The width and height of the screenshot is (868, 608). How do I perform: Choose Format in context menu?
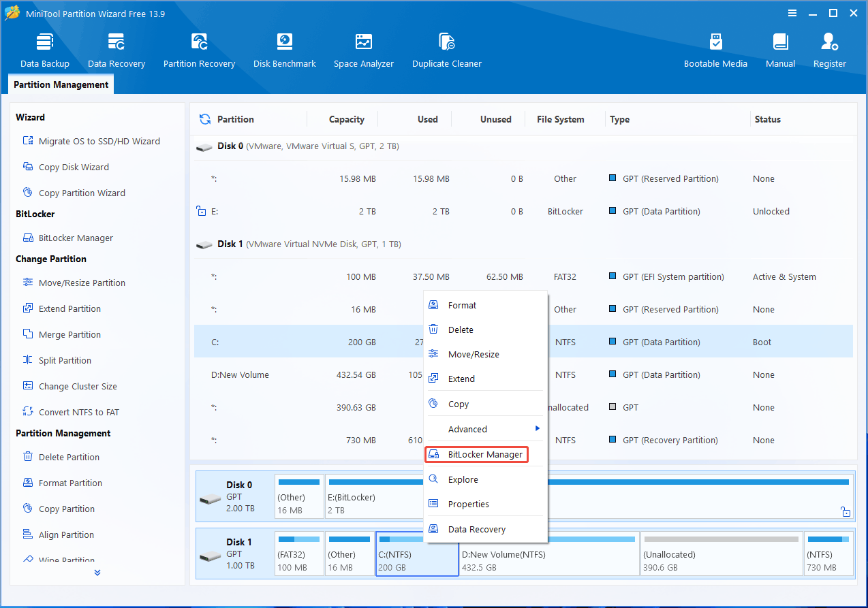485,305
